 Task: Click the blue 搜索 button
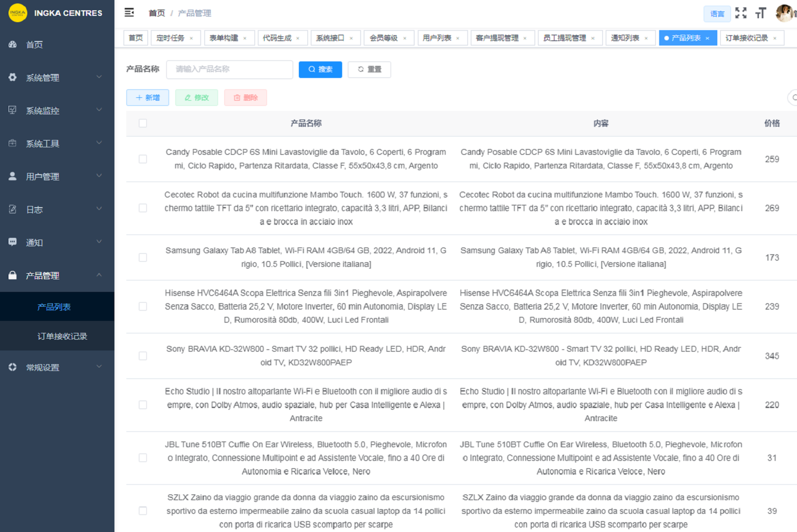[x=320, y=69]
